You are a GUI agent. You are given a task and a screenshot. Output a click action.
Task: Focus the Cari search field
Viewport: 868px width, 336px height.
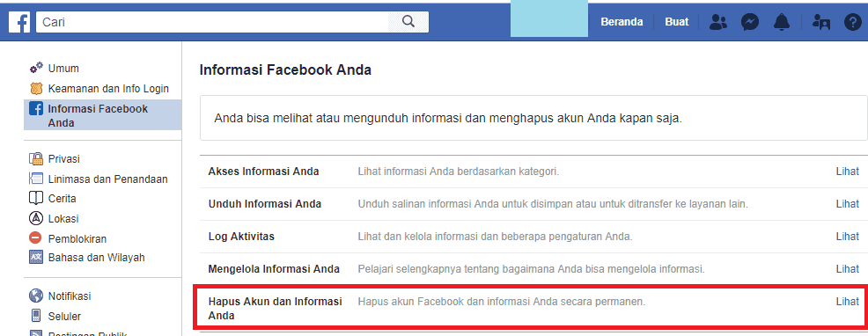click(x=212, y=22)
